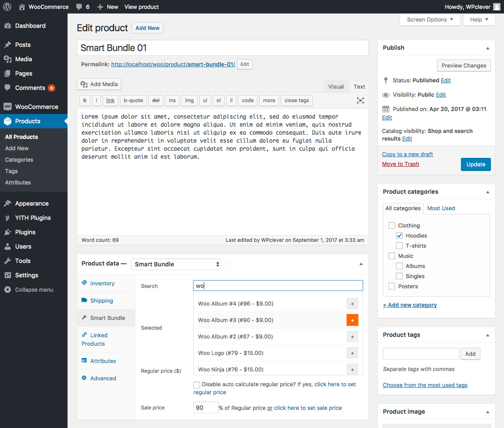Open Dashboard from the sidebar
504x428 pixels.
tap(30, 26)
